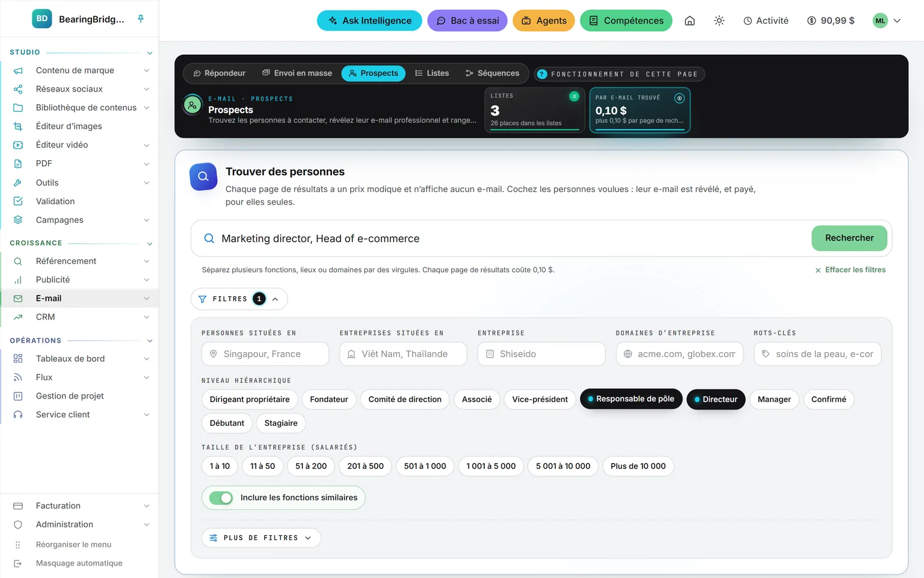924x578 pixels.
Task: Click Effacer les filtres link
Action: [850, 270]
